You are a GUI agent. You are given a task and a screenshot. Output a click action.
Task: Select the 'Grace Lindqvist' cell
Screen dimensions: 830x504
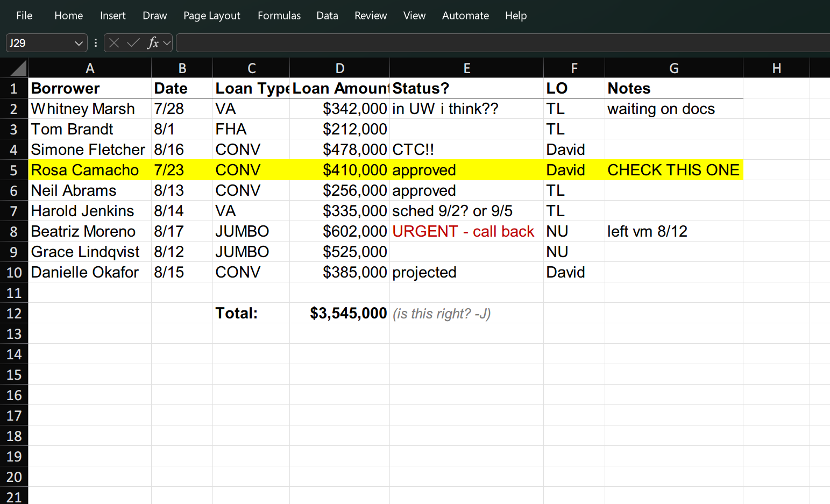[90, 252]
